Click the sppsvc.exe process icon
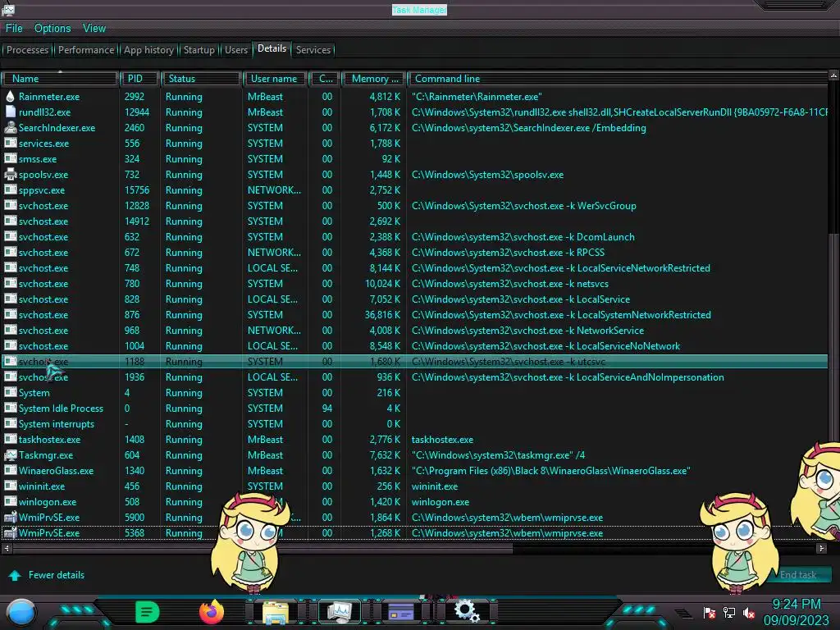Viewport: 840px width, 630px height. click(x=10, y=189)
